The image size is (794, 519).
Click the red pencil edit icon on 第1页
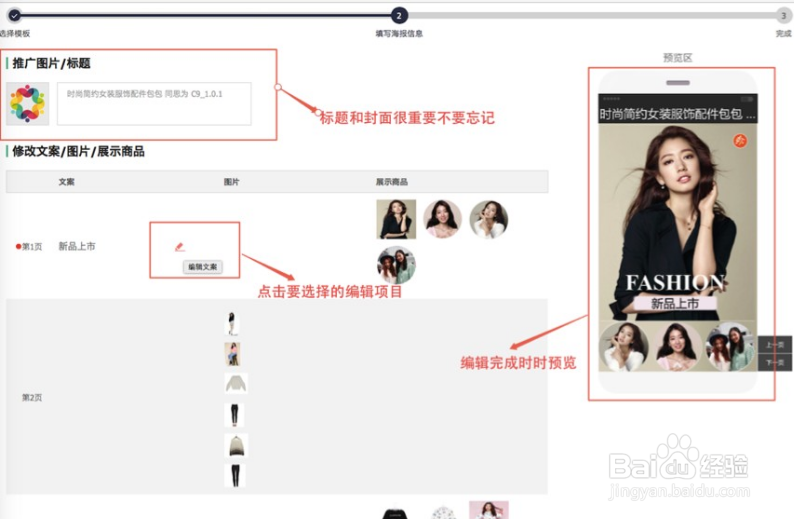point(180,247)
